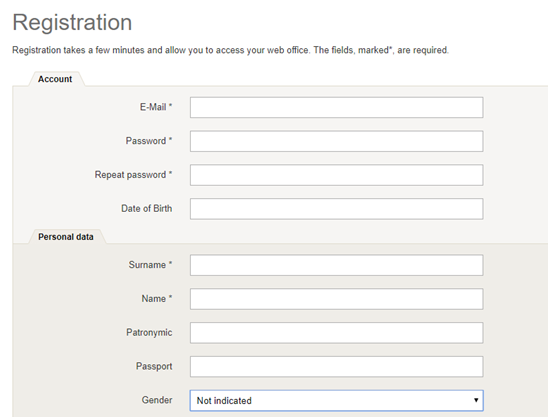Open the Gender dropdown list

click(336, 400)
